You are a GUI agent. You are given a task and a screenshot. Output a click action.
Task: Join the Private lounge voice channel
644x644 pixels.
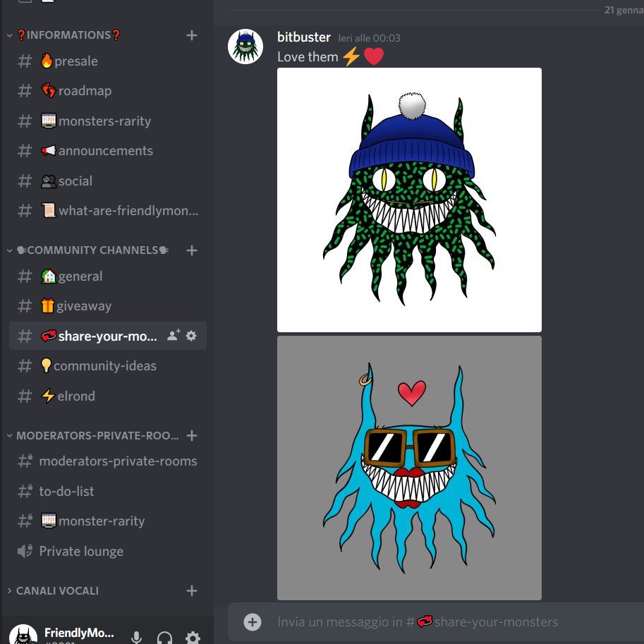(108, 551)
